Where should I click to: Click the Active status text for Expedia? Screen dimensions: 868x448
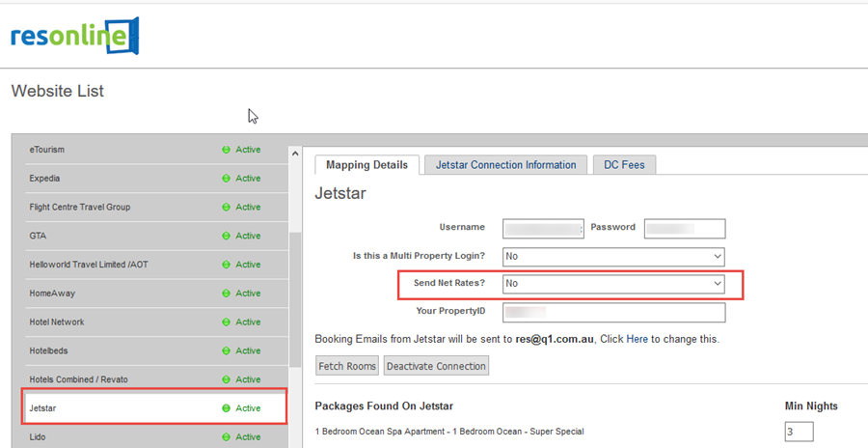(248, 179)
